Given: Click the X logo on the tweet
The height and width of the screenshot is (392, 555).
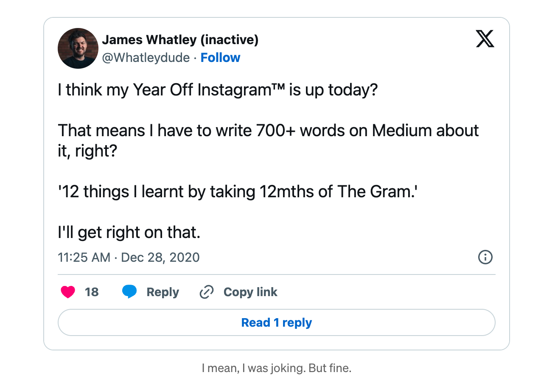Looking at the screenshot, I should click(x=485, y=39).
